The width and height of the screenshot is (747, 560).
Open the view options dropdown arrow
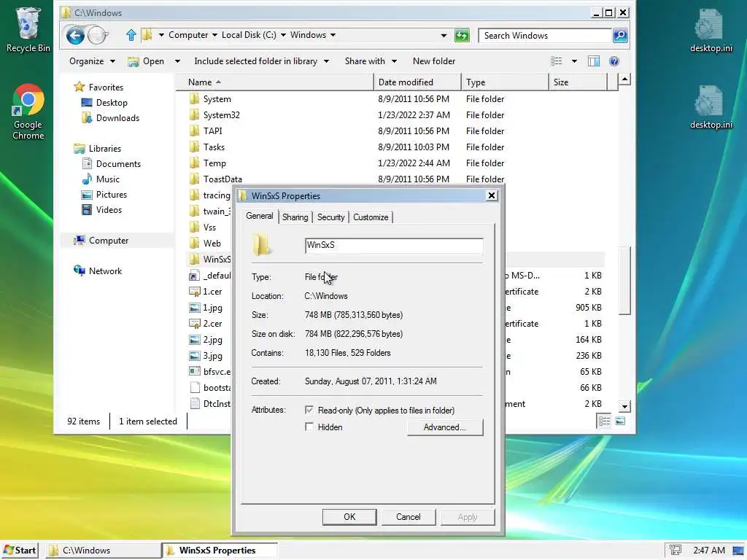click(574, 61)
